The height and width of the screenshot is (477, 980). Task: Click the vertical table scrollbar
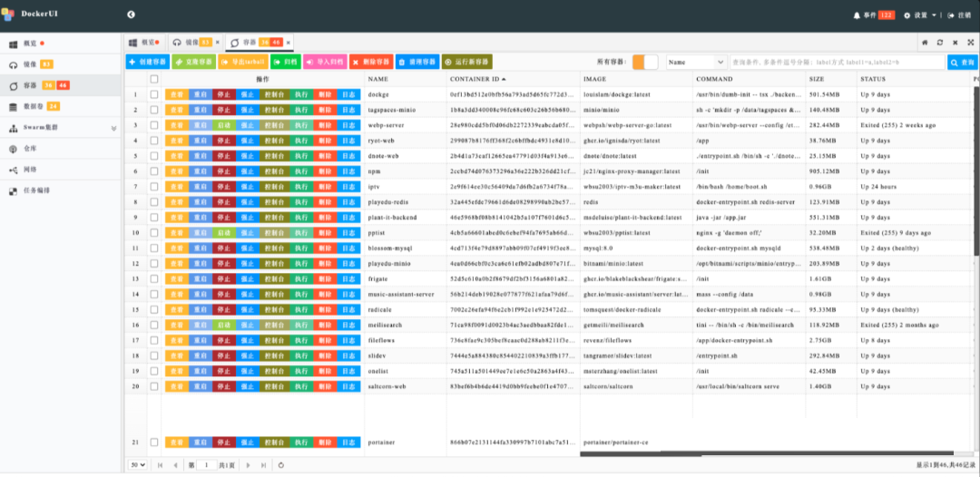(976, 170)
